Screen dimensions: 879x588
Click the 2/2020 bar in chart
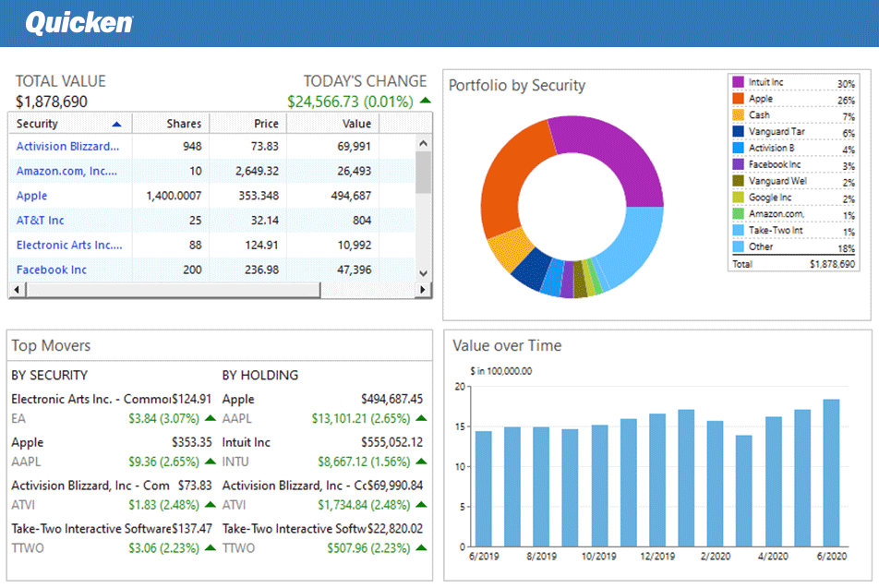(x=715, y=483)
